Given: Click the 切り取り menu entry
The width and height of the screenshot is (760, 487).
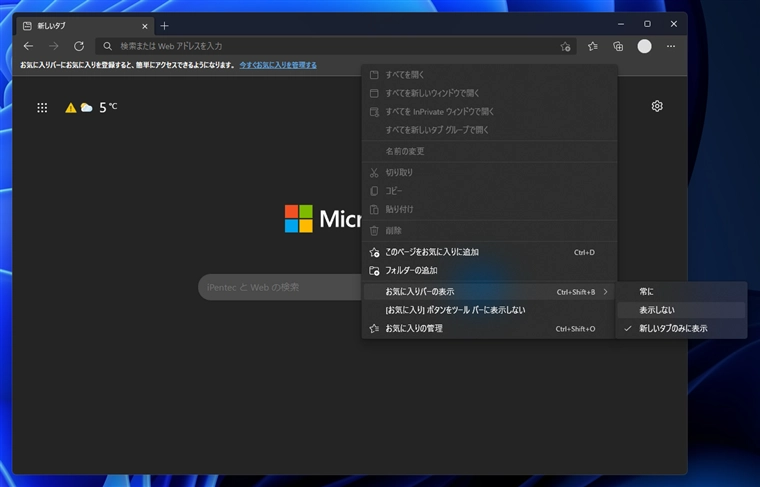Looking at the screenshot, I should click(x=489, y=173).
